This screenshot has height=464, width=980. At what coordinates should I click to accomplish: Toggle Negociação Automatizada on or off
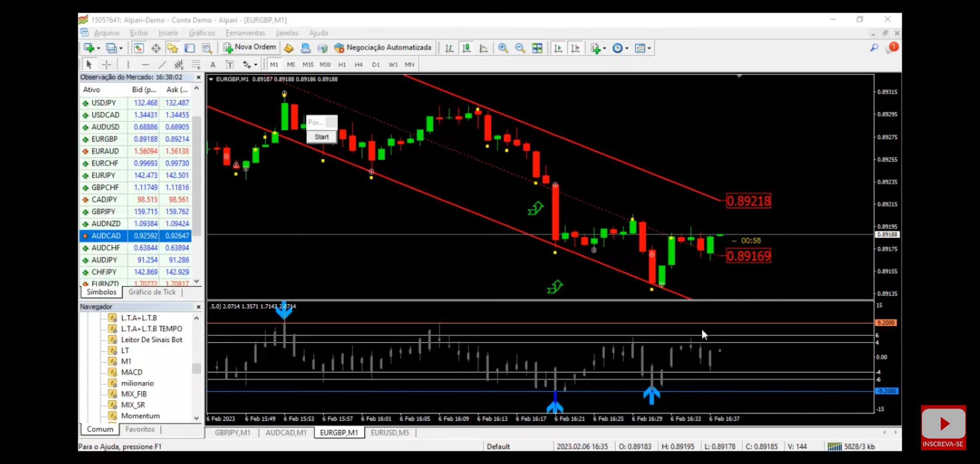point(383,48)
